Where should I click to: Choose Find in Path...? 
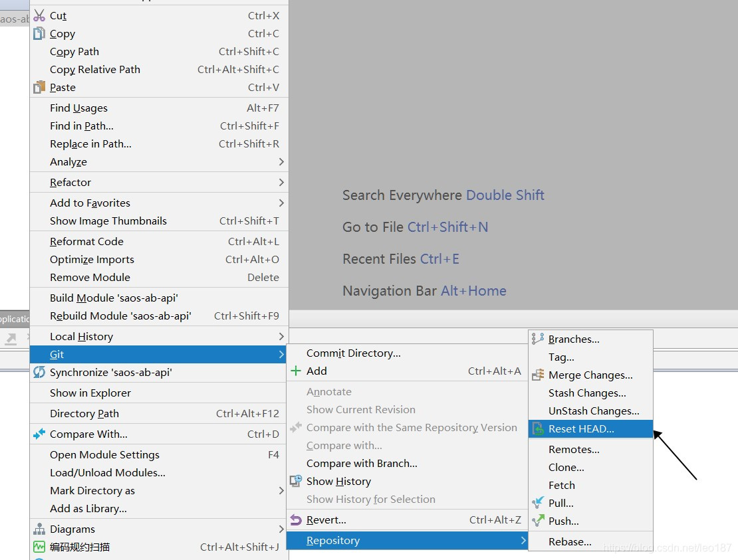click(x=159, y=126)
